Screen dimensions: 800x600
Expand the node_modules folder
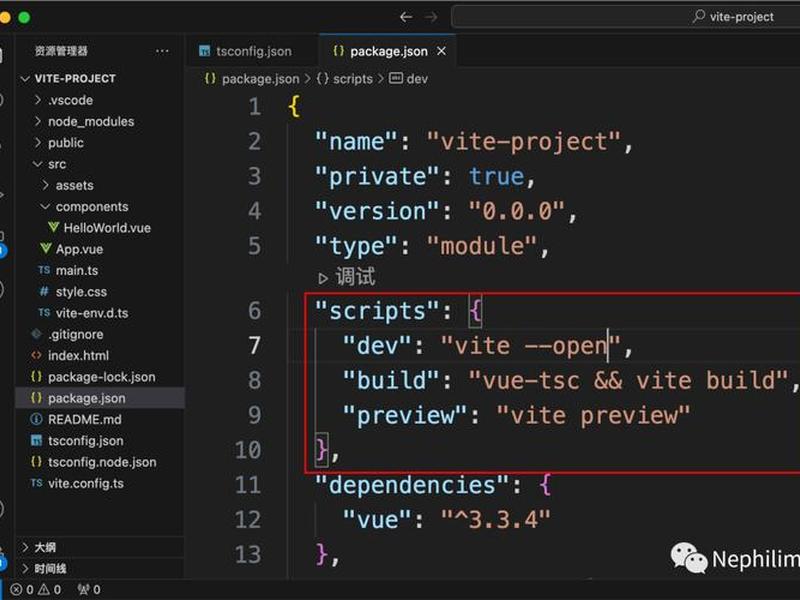click(99, 121)
